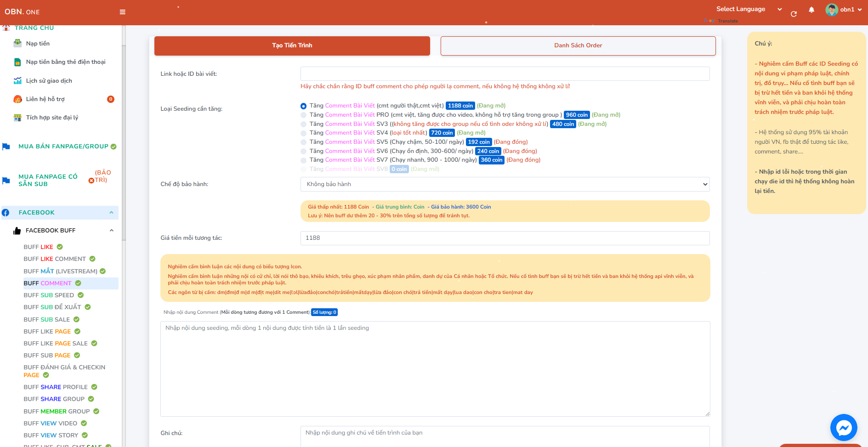
Task: Select the Tạo Tiến Trình tab
Action: [x=292, y=45]
